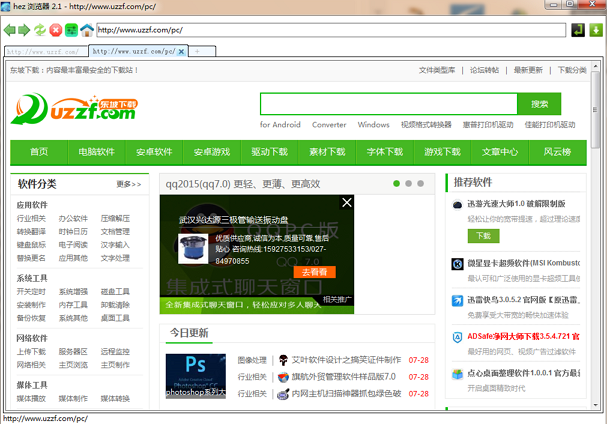Stop loading with the red X icon

(x=56, y=30)
